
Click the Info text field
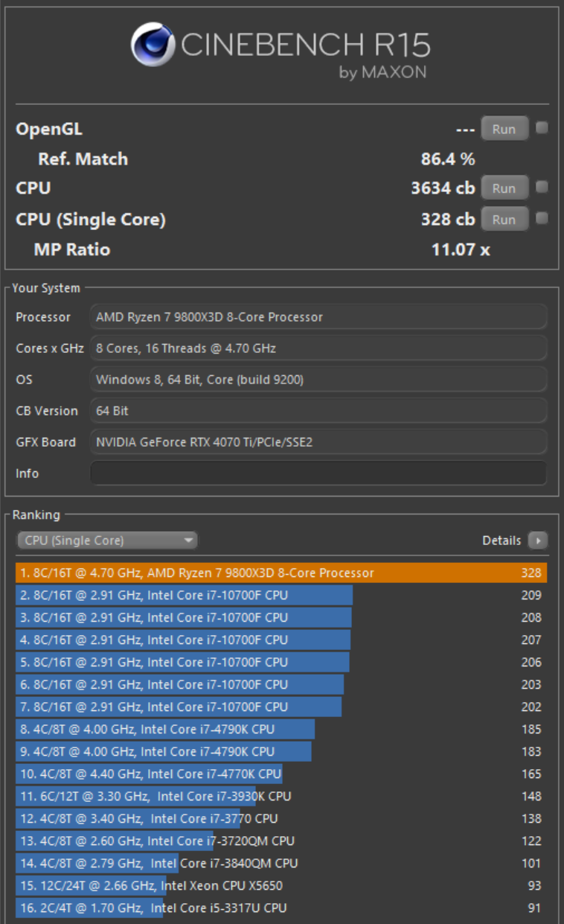tap(318, 474)
